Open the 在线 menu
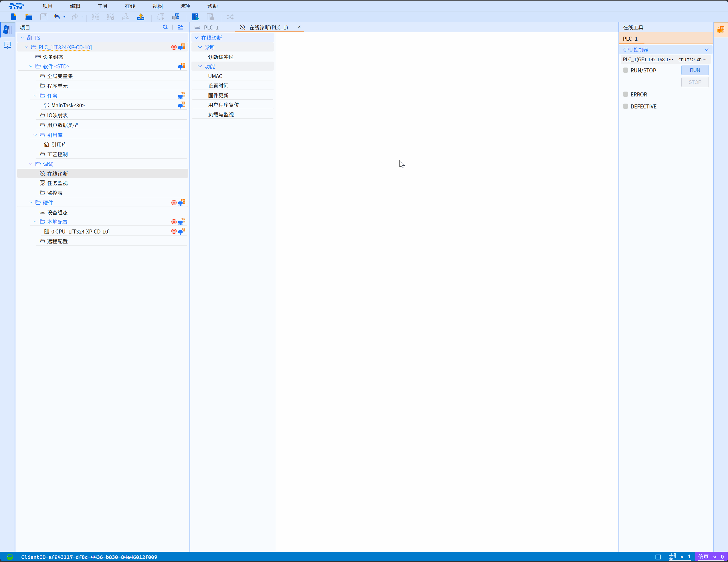 (x=130, y=6)
